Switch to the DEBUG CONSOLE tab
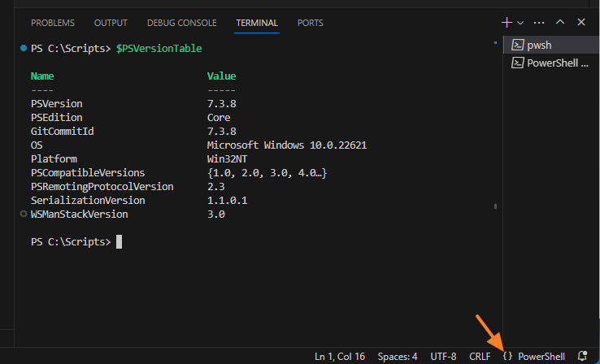 (182, 23)
